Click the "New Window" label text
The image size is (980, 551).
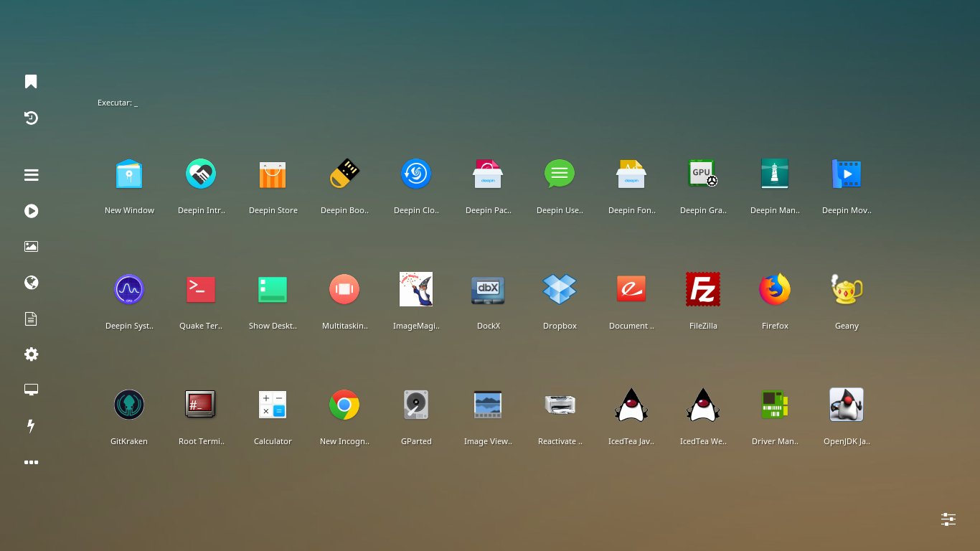129,210
